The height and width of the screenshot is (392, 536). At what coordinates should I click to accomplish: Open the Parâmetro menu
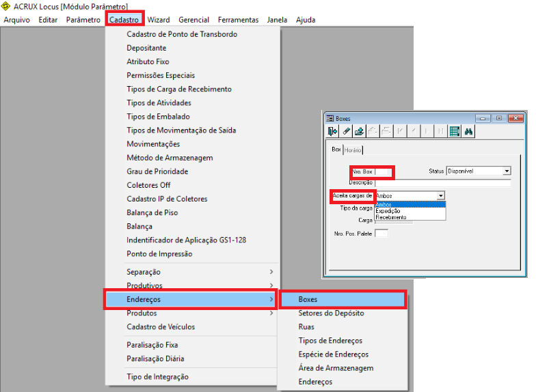83,20
